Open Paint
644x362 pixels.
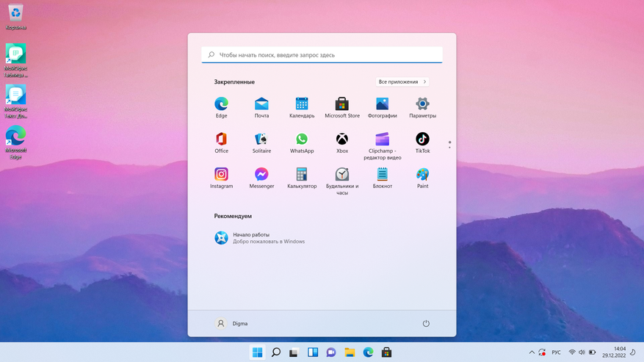click(x=422, y=178)
